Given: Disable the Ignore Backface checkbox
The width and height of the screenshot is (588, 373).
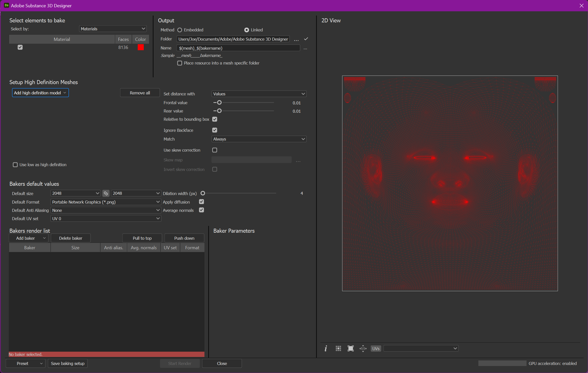Looking at the screenshot, I should point(214,130).
